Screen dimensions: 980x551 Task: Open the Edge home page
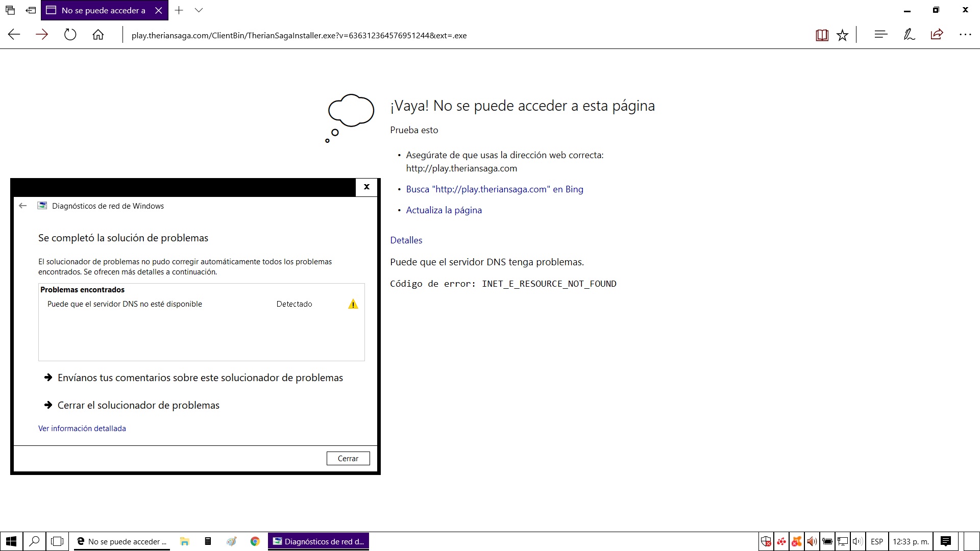pyautogui.click(x=98, y=35)
